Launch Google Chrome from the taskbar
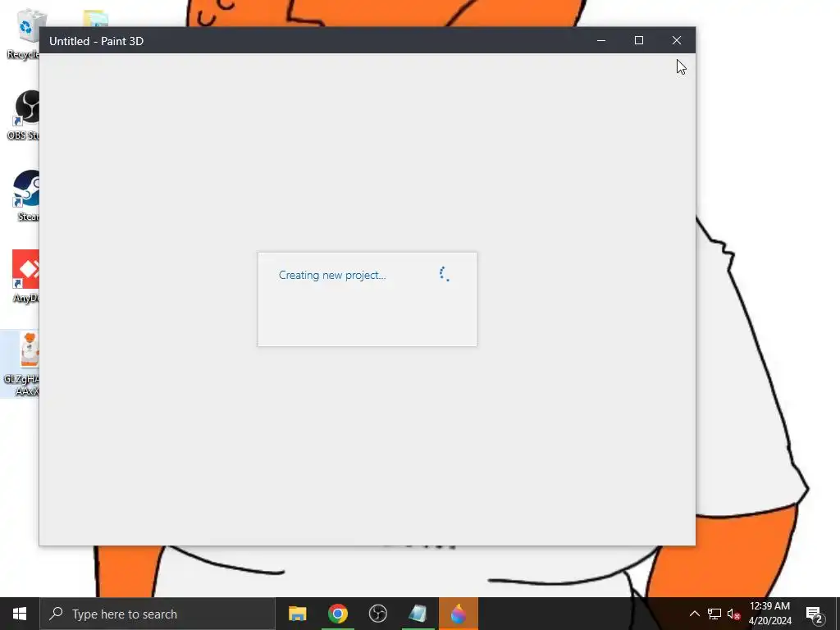840x630 pixels. pyautogui.click(x=337, y=614)
